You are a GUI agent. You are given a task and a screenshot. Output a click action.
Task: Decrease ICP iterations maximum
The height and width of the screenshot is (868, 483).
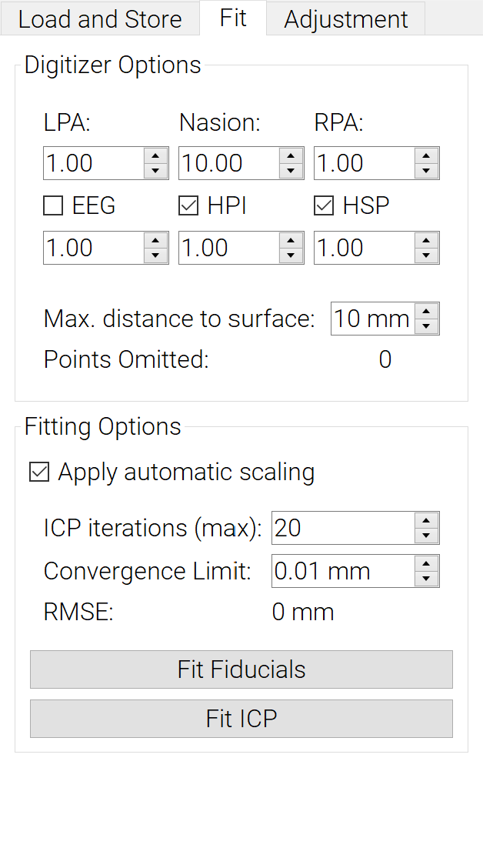427,536
